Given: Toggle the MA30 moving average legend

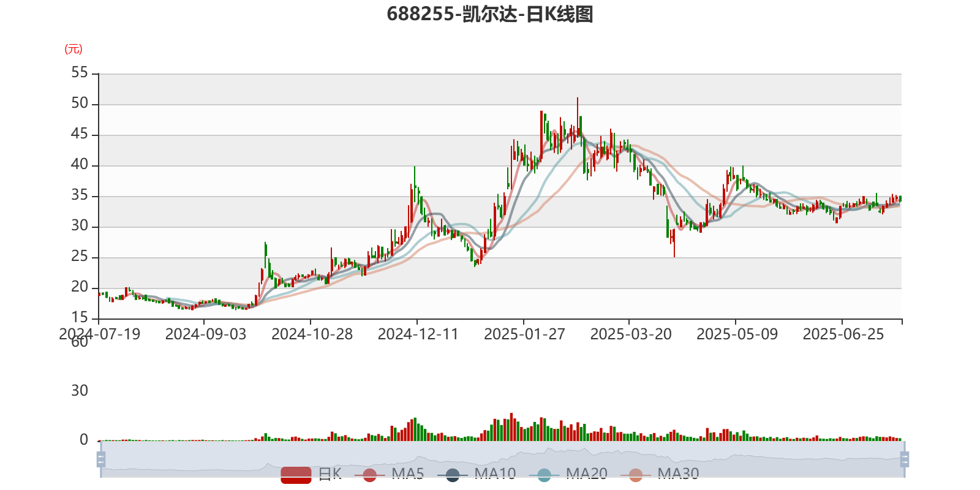Looking at the screenshot, I should pos(660,474).
